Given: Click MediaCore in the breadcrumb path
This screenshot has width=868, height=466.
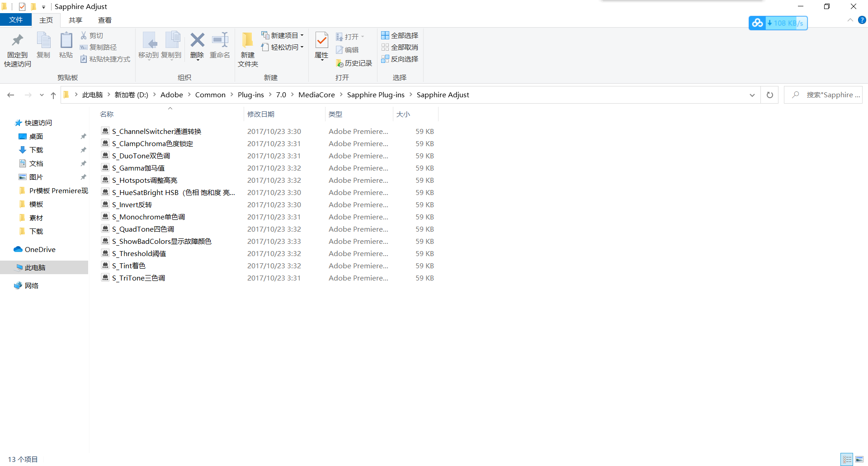Looking at the screenshot, I should pos(316,95).
